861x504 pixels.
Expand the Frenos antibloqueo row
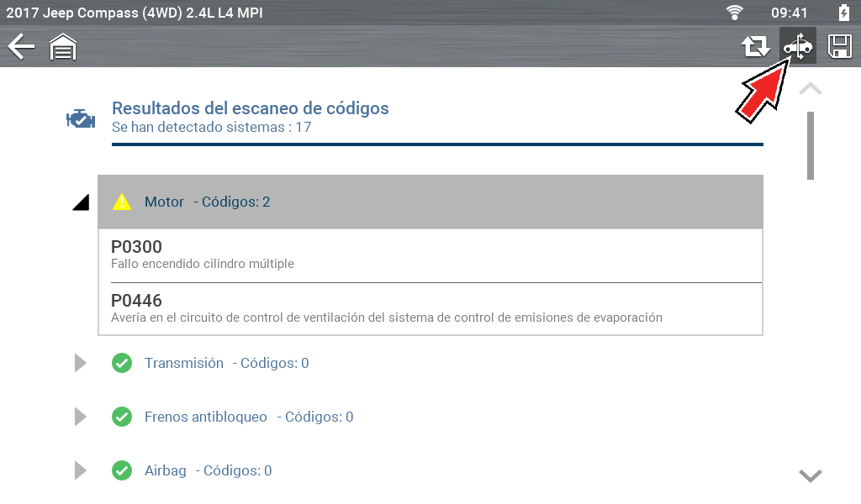81,417
